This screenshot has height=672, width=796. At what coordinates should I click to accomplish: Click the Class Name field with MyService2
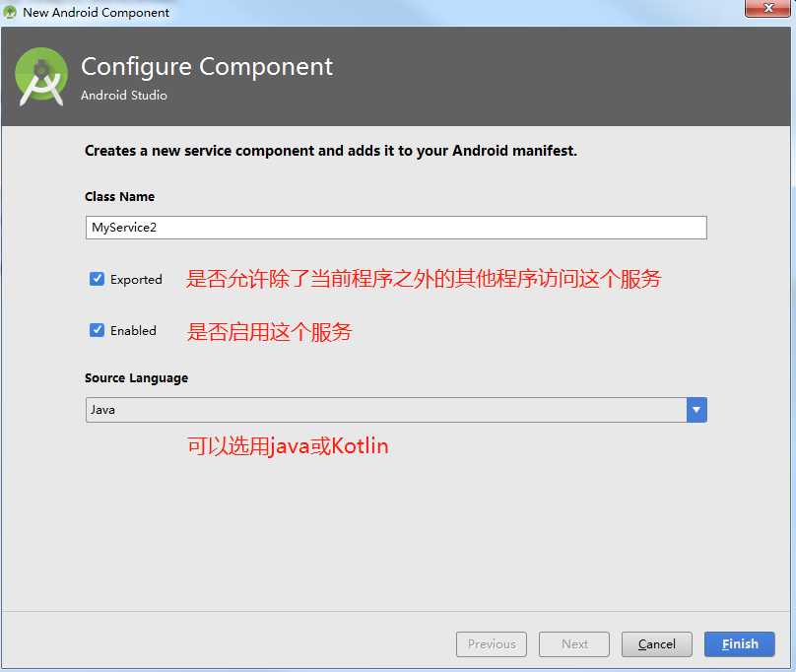(396, 228)
